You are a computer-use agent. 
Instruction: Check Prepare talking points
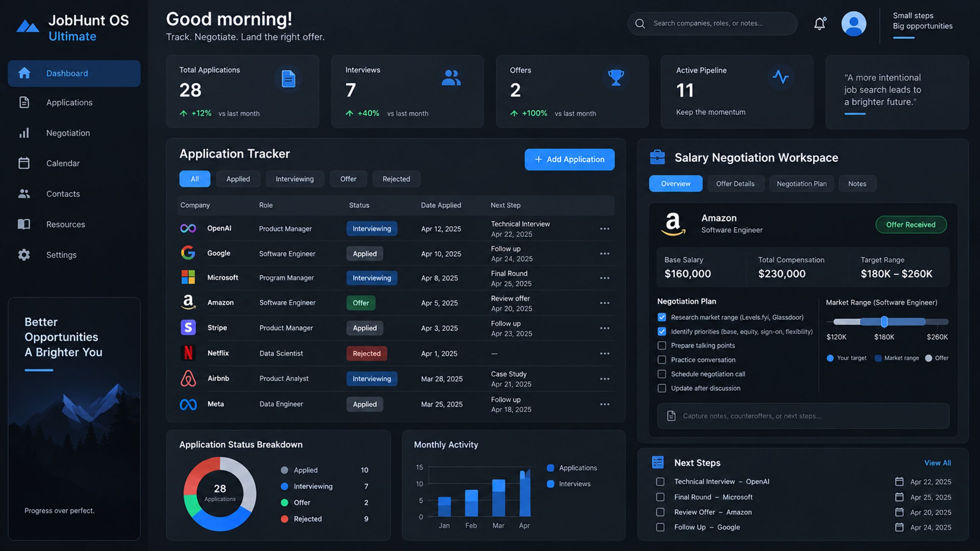pos(662,346)
